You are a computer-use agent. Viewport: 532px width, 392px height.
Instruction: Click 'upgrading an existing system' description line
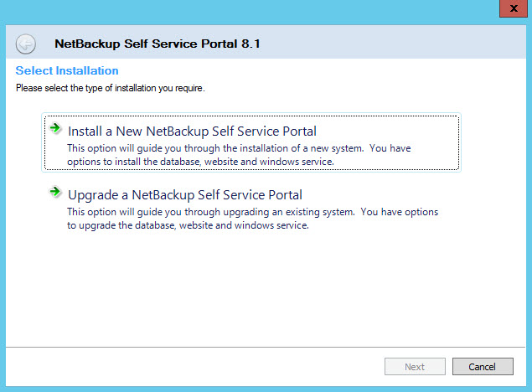click(x=252, y=212)
